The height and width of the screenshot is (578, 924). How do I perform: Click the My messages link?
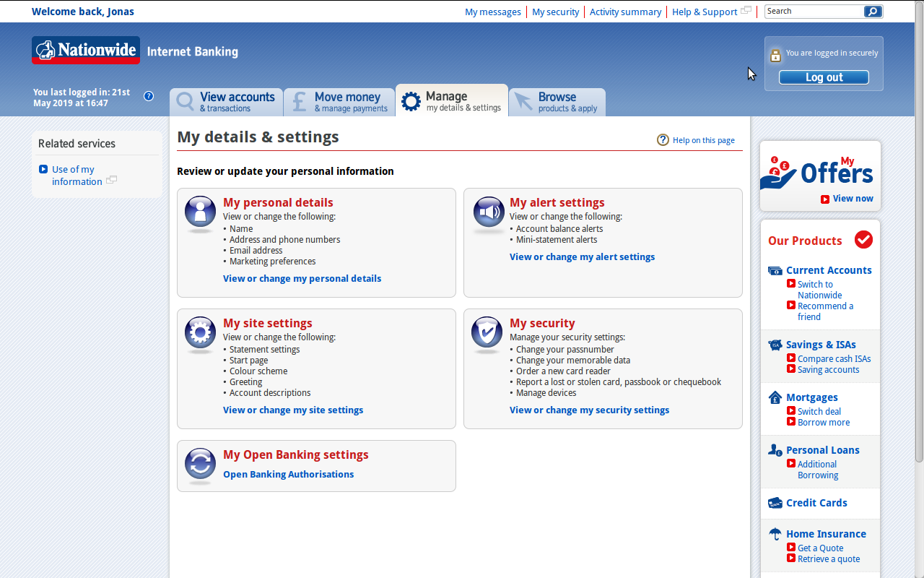492,12
